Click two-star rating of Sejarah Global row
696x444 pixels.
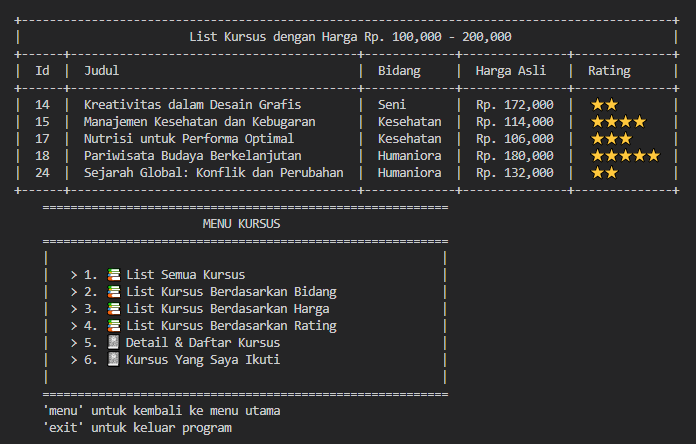pyautogui.click(x=605, y=172)
